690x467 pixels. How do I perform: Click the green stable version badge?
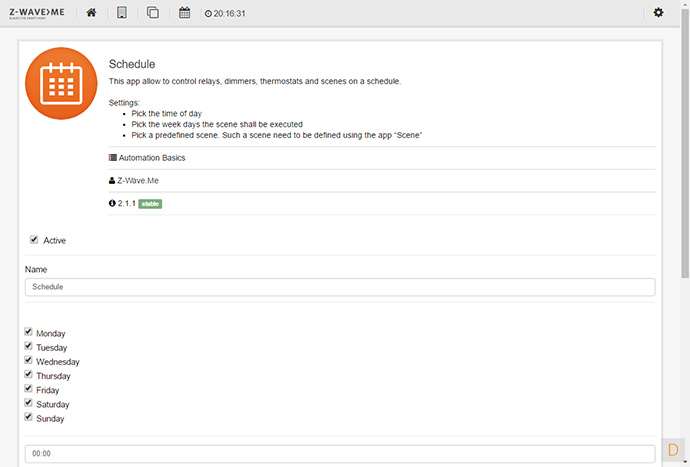150,203
